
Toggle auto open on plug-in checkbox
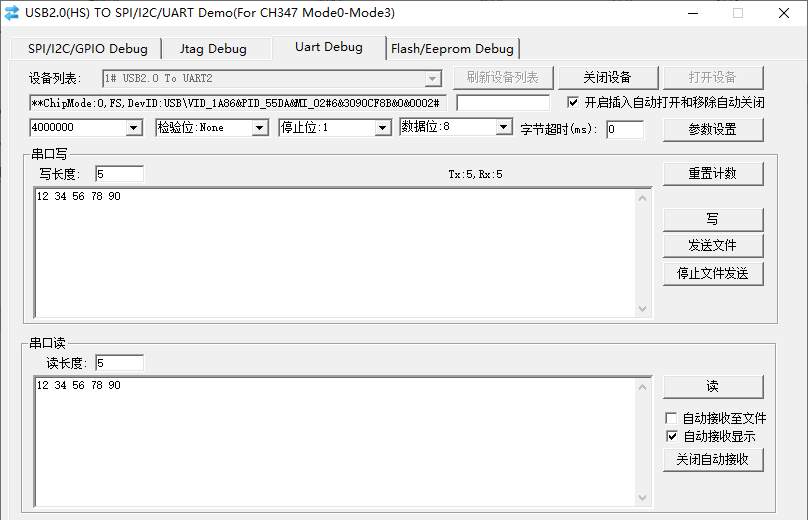(x=573, y=102)
